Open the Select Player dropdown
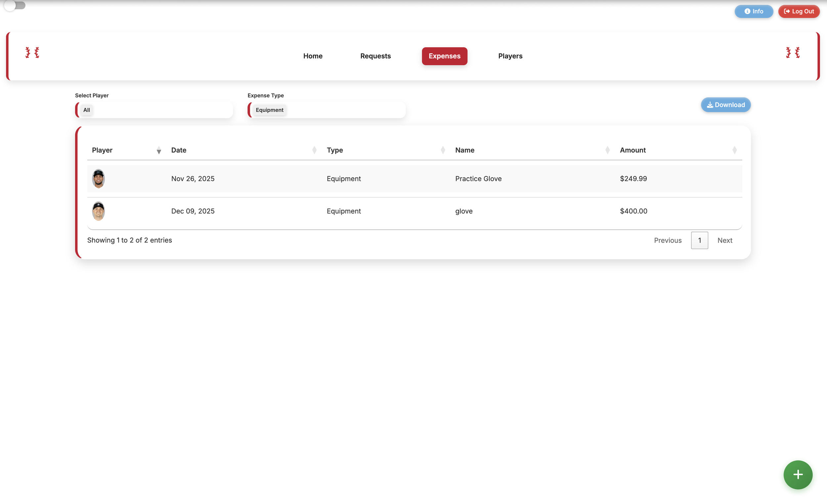 click(x=154, y=110)
